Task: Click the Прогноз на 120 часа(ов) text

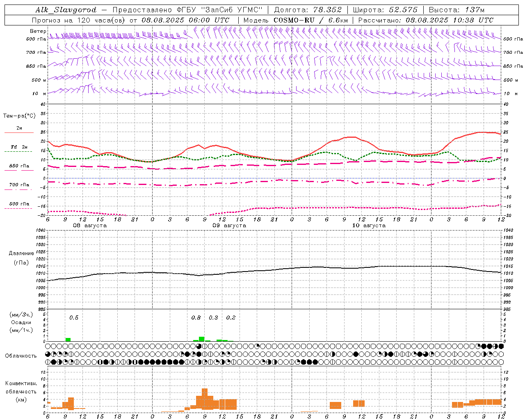Action: [x=79, y=20]
